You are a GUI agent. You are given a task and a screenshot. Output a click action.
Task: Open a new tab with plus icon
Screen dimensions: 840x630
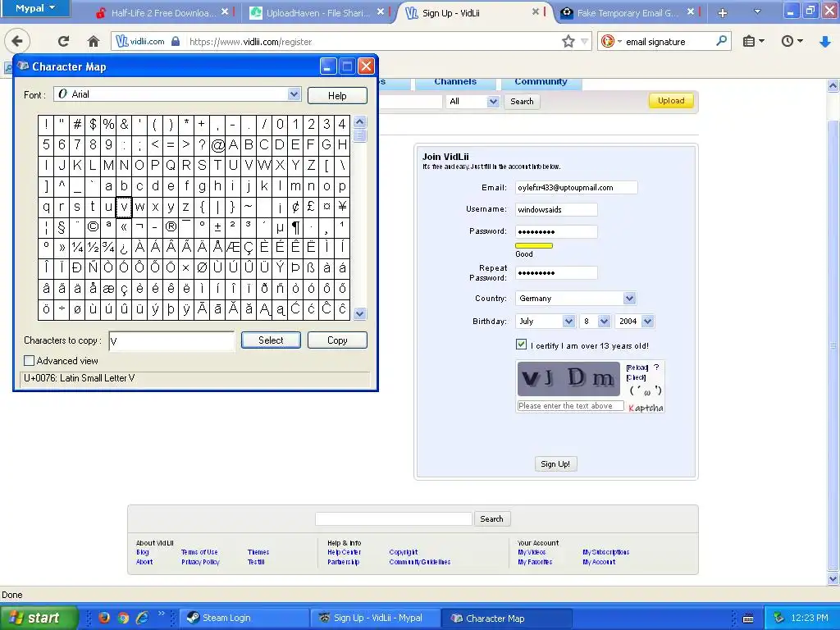coord(722,13)
